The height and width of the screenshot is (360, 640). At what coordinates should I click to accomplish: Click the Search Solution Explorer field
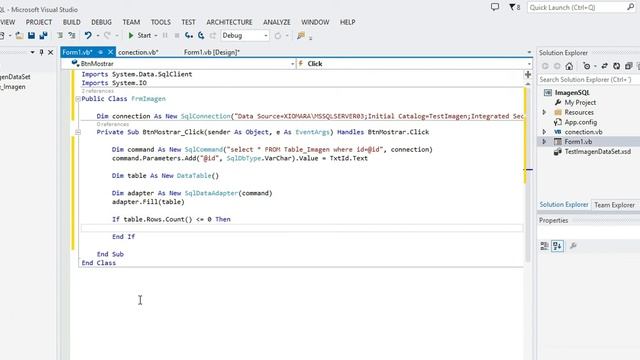coord(588,80)
